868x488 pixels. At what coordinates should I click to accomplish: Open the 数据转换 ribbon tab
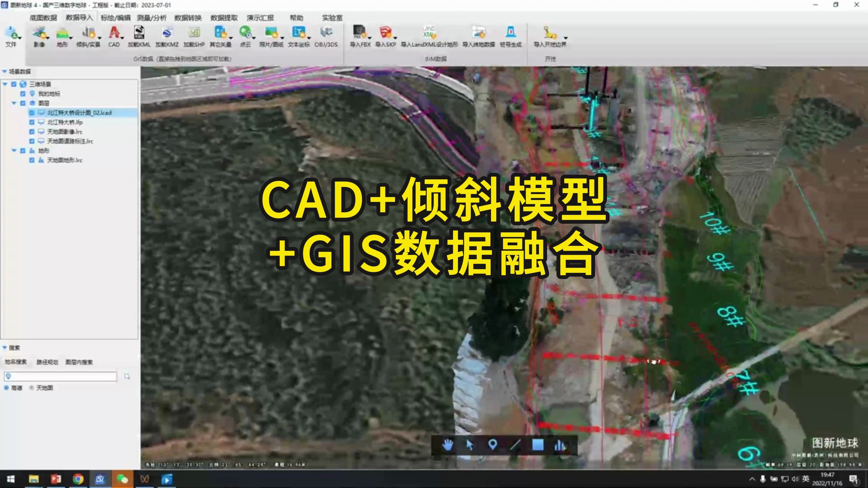(x=188, y=18)
